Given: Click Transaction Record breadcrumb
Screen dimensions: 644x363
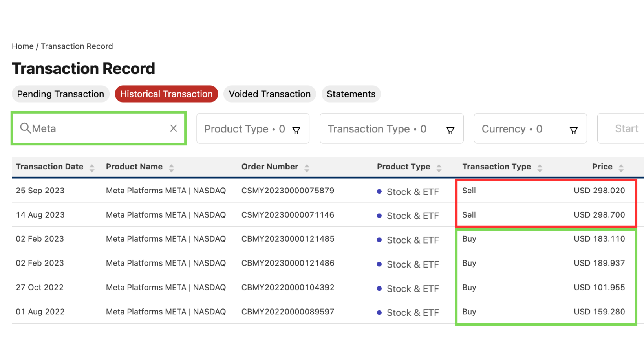Looking at the screenshot, I should pyautogui.click(x=77, y=46).
